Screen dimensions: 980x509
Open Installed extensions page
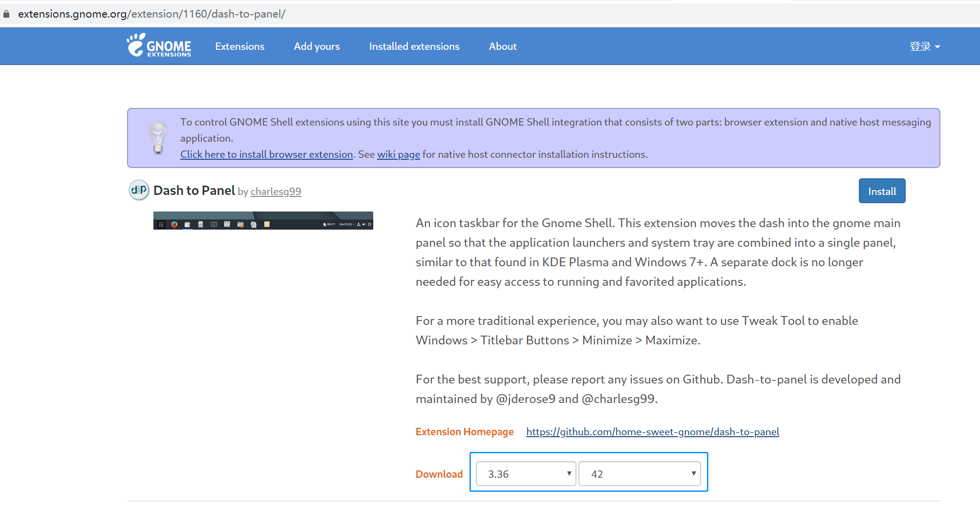pyautogui.click(x=414, y=46)
